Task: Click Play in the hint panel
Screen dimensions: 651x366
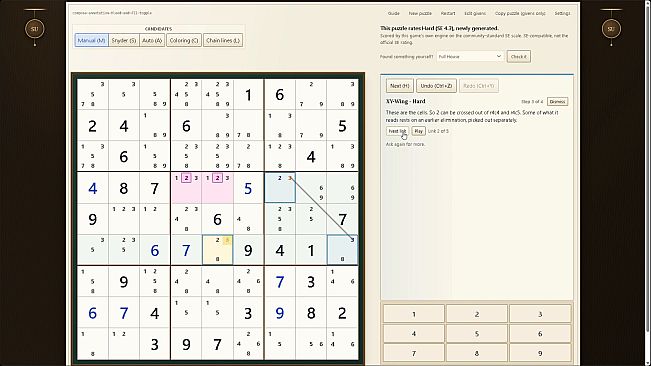Action: (418, 131)
